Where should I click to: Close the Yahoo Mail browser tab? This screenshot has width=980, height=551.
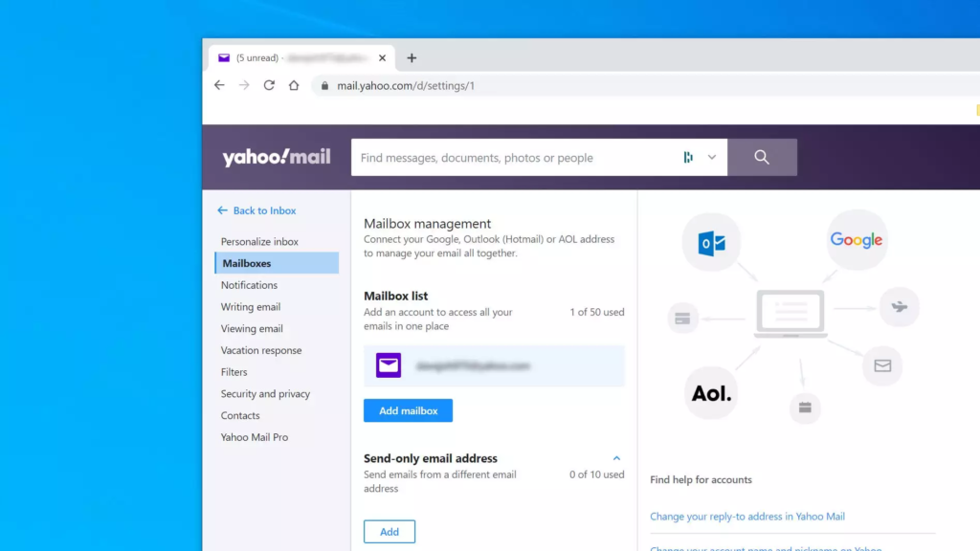point(383,58)
